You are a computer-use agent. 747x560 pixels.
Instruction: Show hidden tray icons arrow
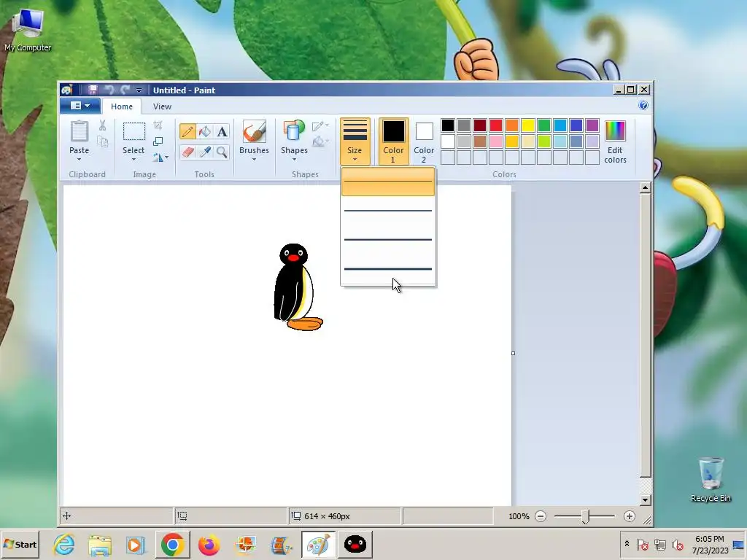(627, 544)
